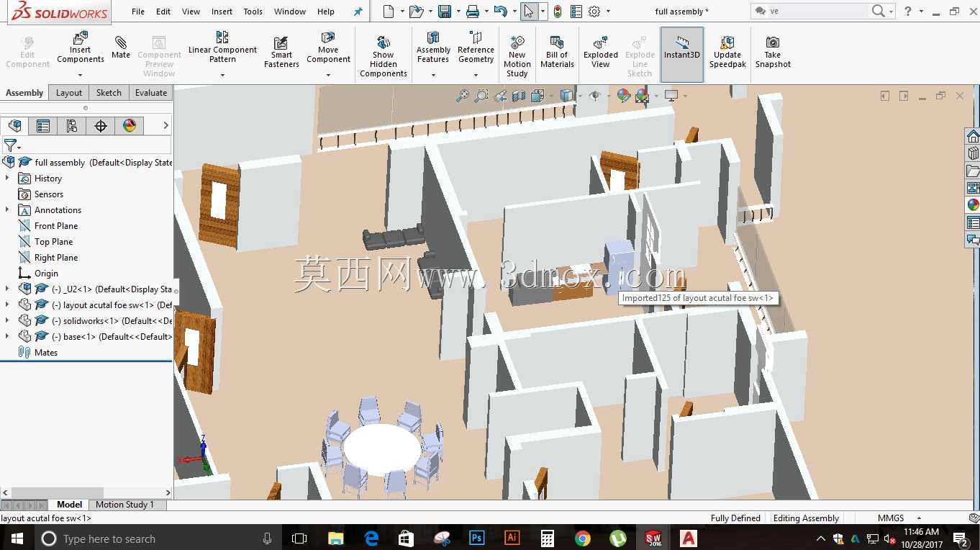Open the DisplayManager color ball tab
The image size is (980, 550).
130,126
